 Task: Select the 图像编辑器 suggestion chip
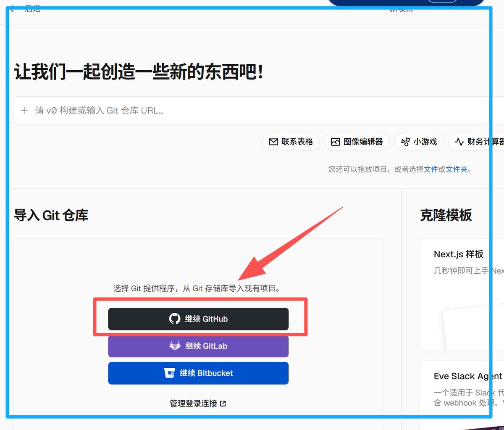pos(357,142)
